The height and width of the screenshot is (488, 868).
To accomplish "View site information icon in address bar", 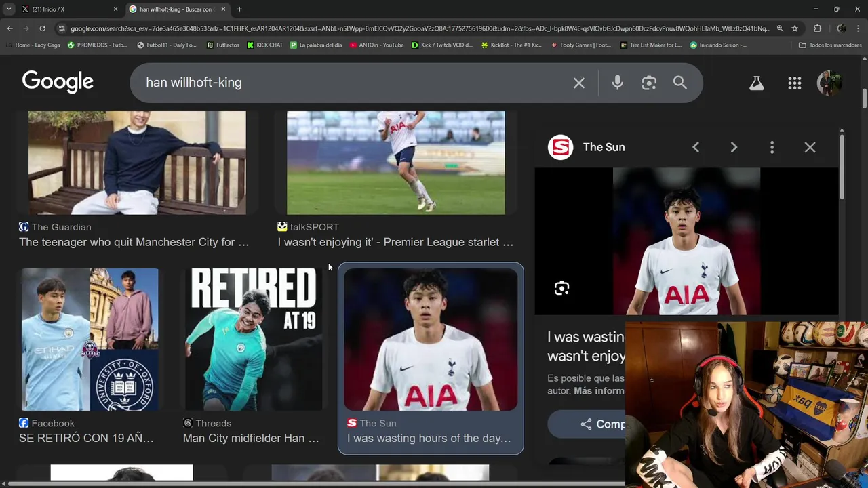I will (62, 28).
